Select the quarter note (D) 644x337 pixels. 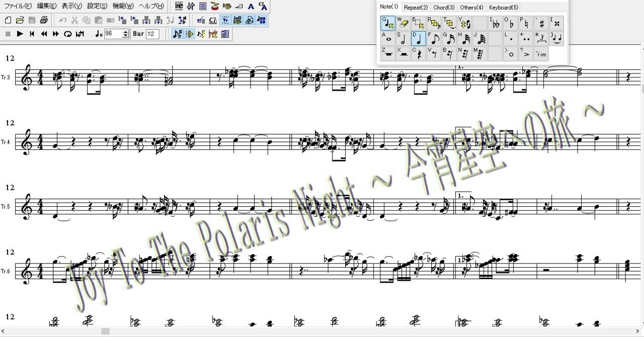[x=419, y=38]
